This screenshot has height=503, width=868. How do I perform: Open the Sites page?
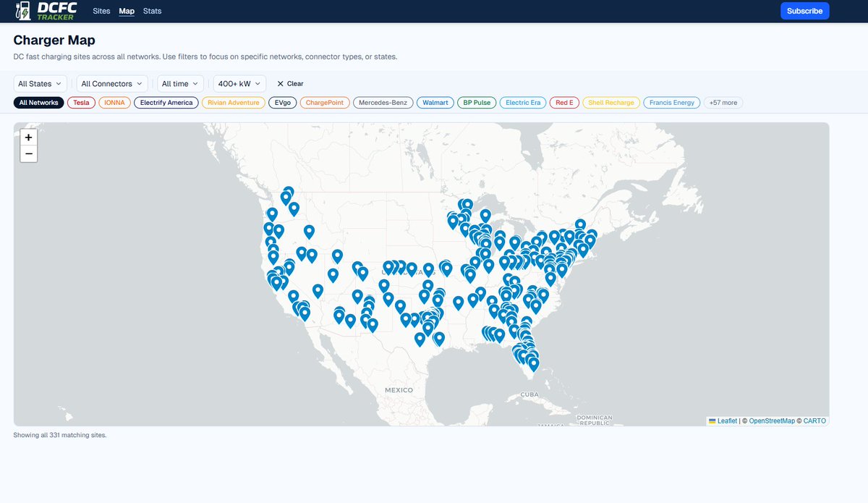pos(102,11)
